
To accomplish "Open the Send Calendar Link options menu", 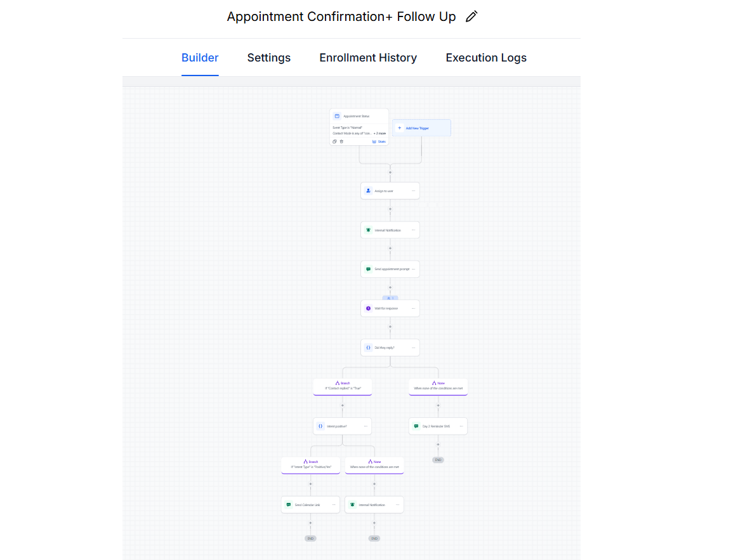I will click(334, 505).
